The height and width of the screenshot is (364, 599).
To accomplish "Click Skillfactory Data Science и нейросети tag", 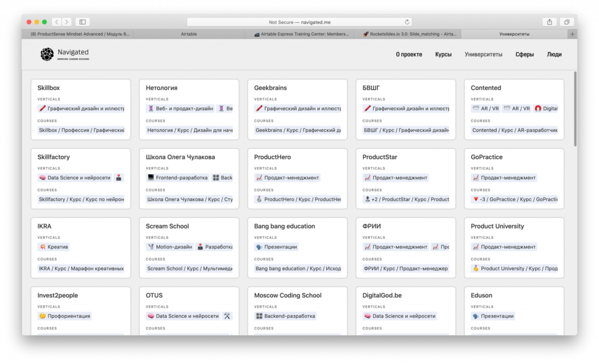I will (x=74, y=178).
